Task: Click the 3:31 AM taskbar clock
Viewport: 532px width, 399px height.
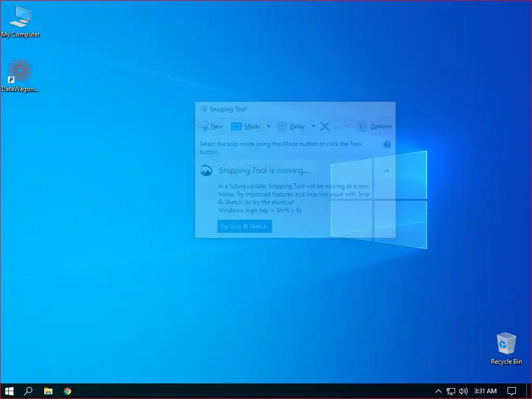Action: coord(485,391)
